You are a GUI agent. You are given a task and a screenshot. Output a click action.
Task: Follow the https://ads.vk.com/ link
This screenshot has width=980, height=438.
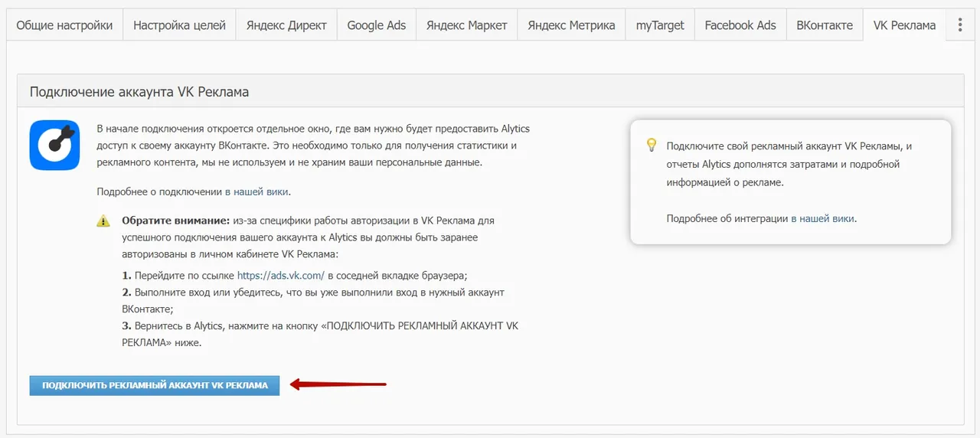(x=281, y=275)
